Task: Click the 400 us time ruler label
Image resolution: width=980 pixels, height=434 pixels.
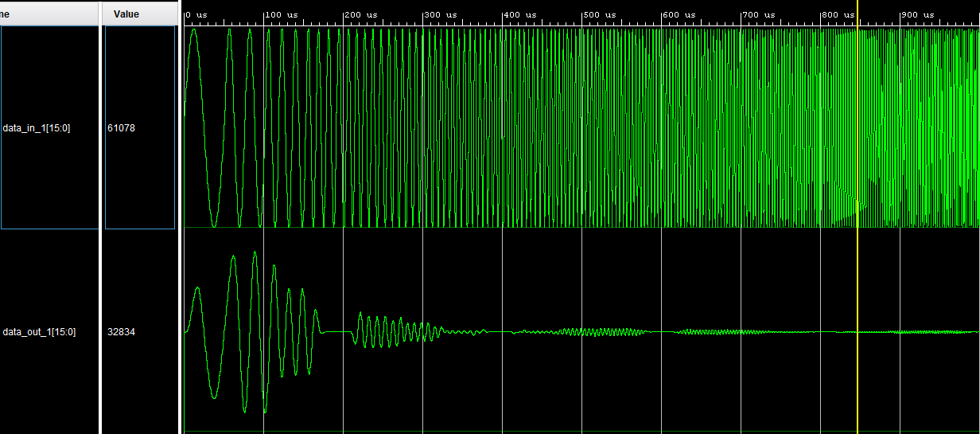Action: 520,14
